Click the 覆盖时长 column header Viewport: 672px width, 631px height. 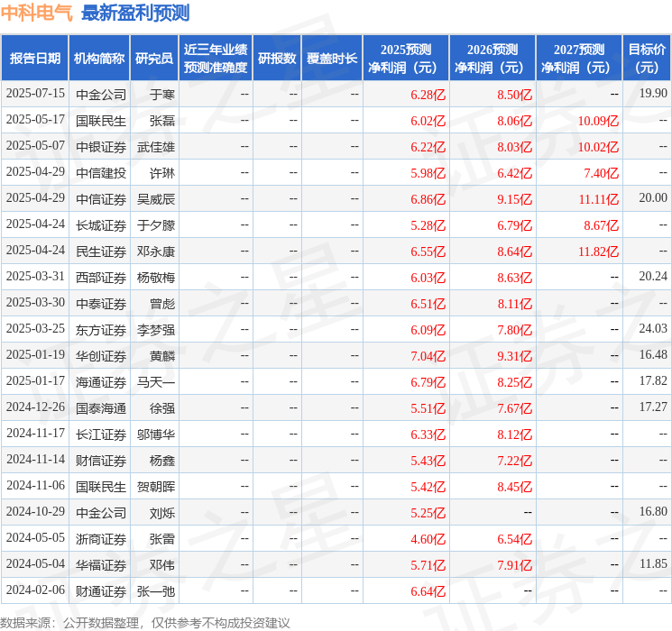tap(332, 59)
